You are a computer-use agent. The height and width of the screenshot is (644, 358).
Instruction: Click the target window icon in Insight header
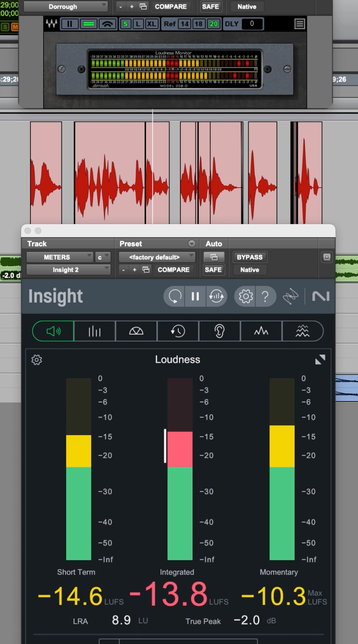point(327,257)
